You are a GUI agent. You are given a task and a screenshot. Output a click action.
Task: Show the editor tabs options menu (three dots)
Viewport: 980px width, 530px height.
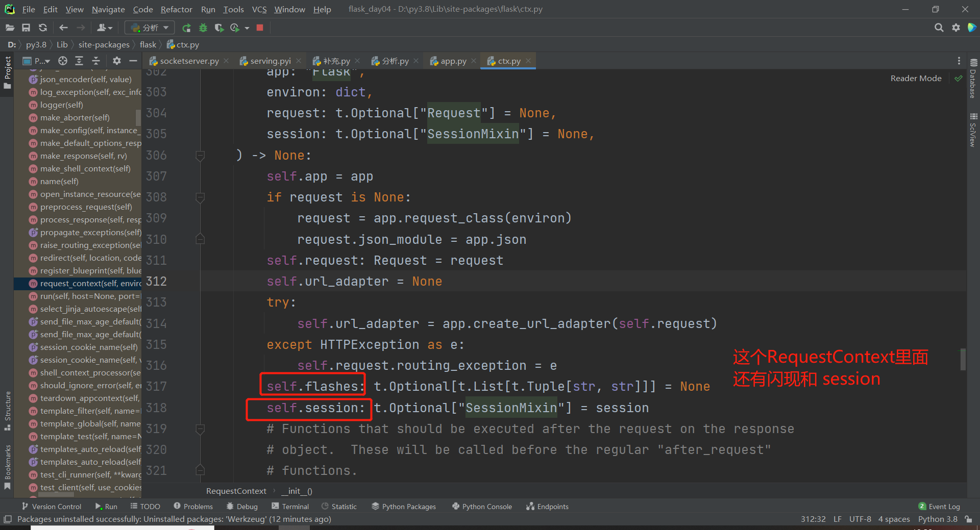click(959, 61)
